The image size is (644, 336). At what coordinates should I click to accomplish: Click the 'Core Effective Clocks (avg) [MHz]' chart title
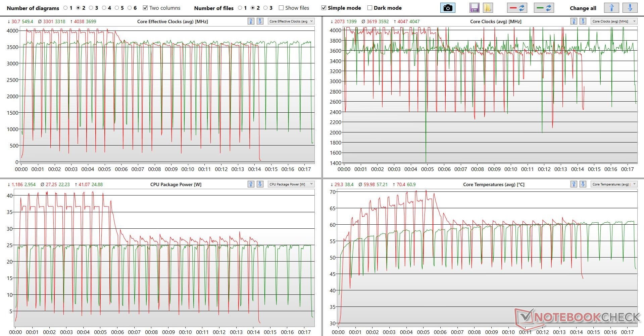click(x=172, y=21)
